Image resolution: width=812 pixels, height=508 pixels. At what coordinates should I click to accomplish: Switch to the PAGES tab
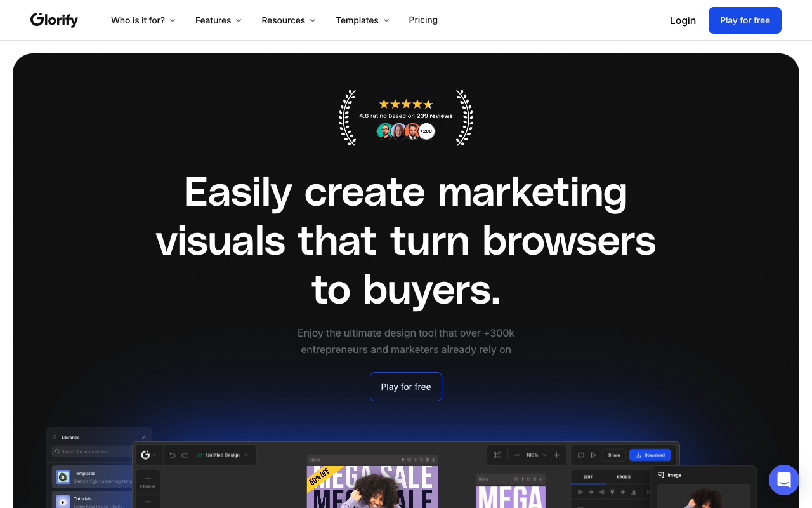click(x=624, y=477)
